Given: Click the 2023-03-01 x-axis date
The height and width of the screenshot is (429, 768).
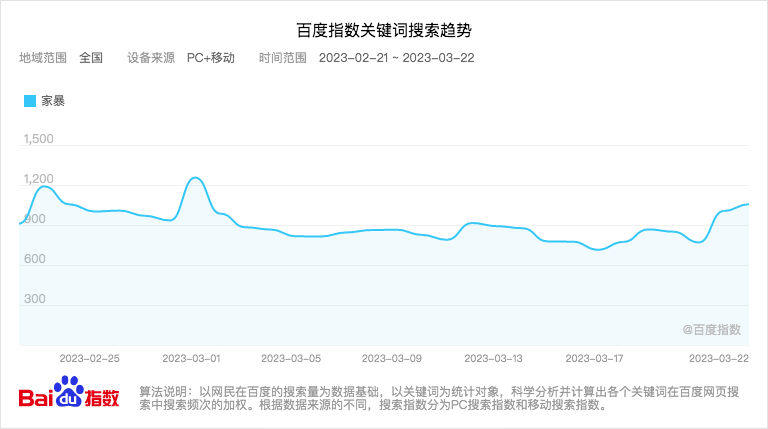Looking at the screenshot, I should tap(192, 358).
